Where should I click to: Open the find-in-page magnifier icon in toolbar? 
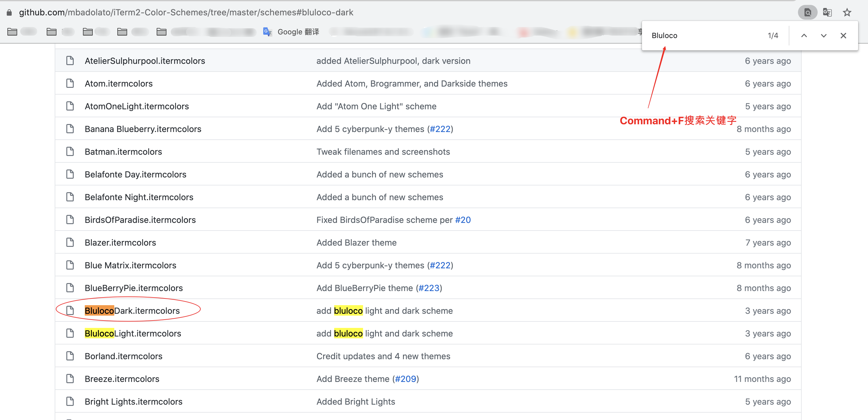[x=807, y=12]
